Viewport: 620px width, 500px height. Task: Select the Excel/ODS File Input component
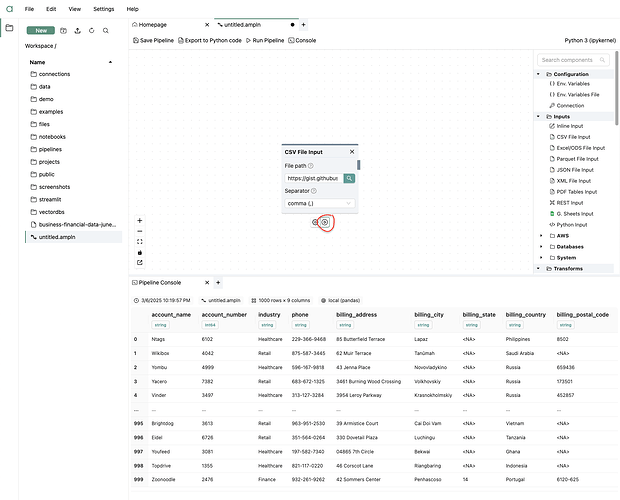(577, 148)
